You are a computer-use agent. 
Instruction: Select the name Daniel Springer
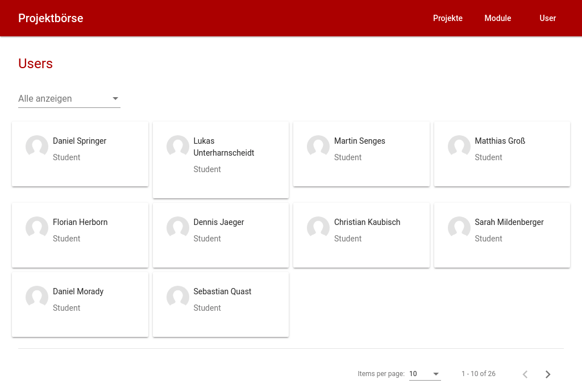80,141
